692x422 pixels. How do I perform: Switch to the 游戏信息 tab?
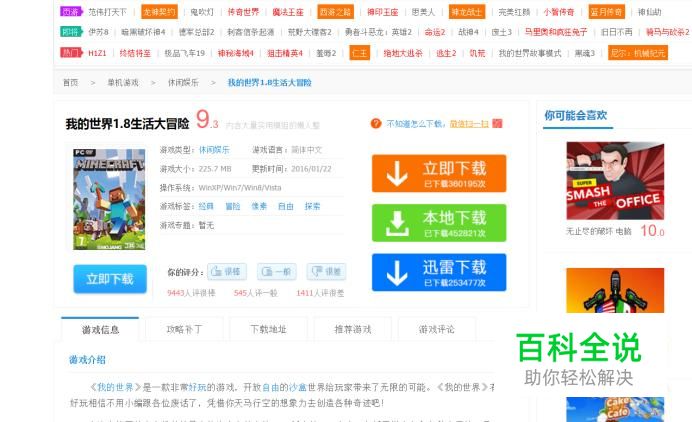coord(100,329)
